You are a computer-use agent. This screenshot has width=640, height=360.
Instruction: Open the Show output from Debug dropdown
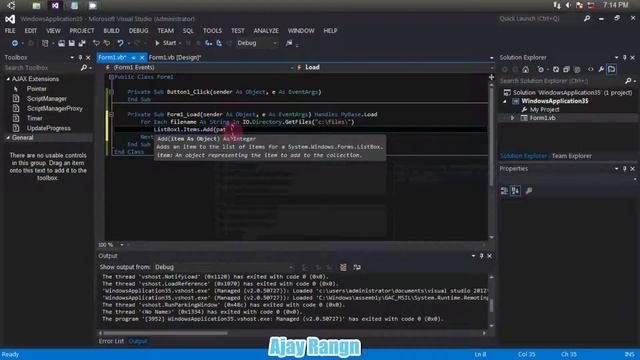224,267
